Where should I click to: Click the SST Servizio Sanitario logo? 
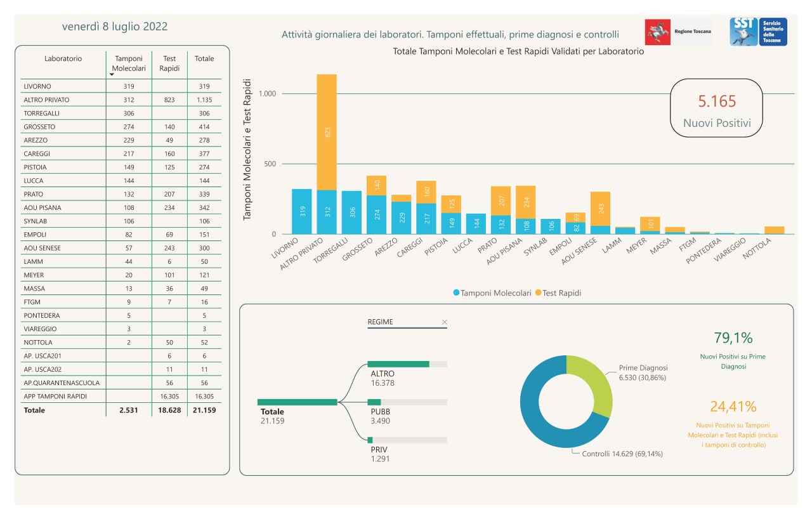tap(759, 32)
